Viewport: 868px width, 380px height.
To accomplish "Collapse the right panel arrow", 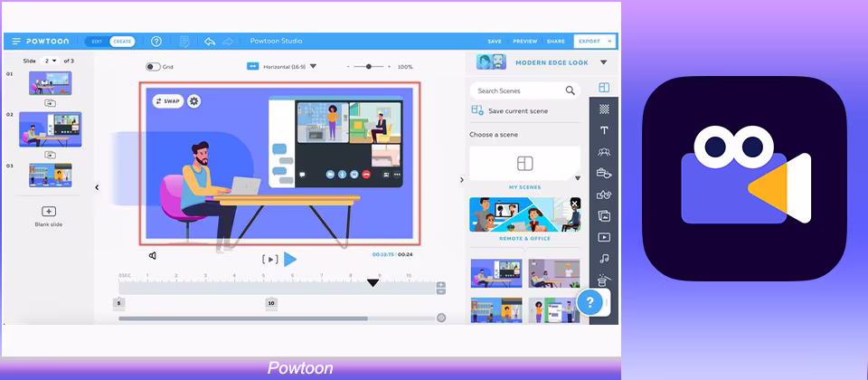I will click(462, 179).
